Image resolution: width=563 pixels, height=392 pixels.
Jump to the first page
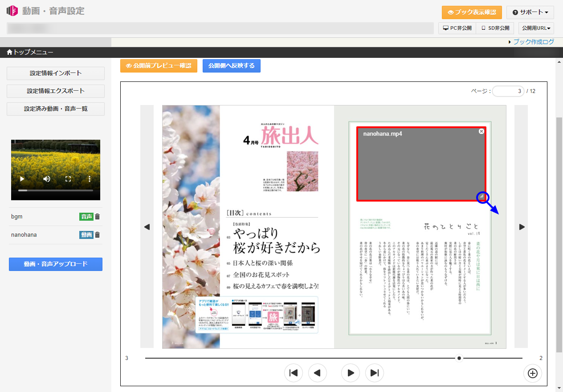294,373
